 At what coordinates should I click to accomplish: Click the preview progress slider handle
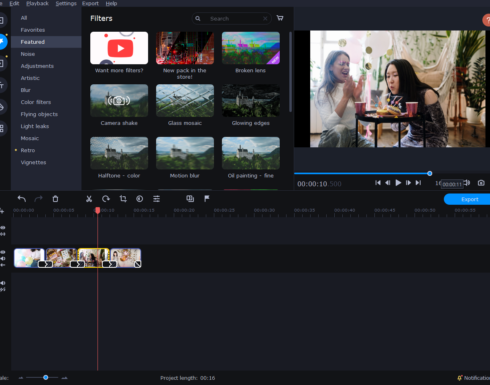430,173
